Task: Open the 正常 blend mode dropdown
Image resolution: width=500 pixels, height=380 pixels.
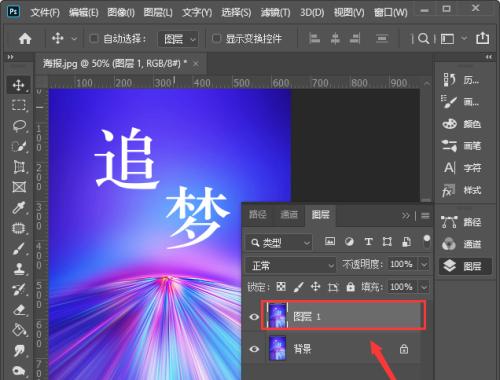Action: pos(291,266)
